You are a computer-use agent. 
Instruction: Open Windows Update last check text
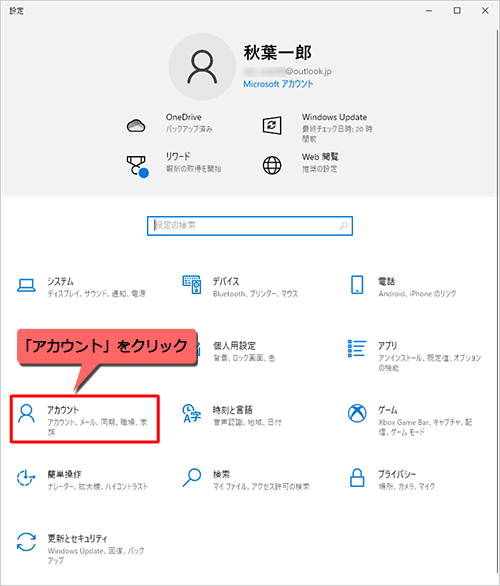click(x=337, y=133)
